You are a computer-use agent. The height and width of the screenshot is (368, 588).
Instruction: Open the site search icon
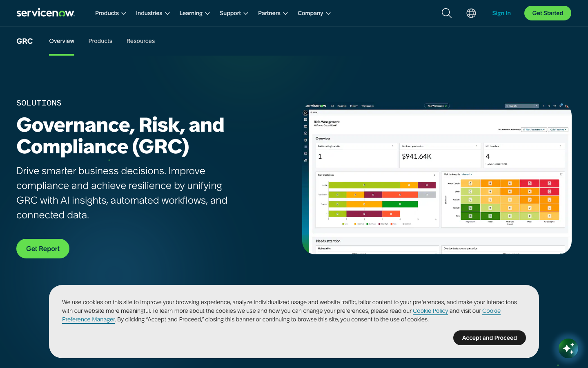(x=447, y=13)
